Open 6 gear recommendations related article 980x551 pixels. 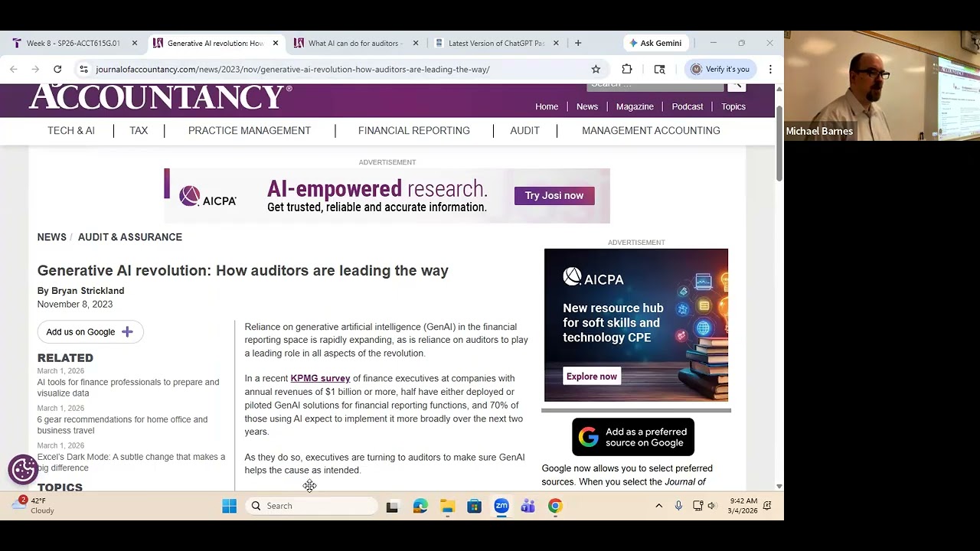tap(122, 425)
